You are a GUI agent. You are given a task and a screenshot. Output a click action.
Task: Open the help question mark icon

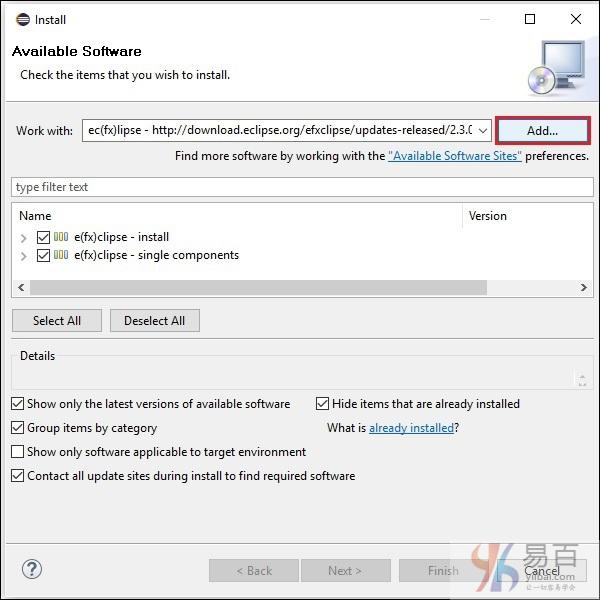point(32,569)
